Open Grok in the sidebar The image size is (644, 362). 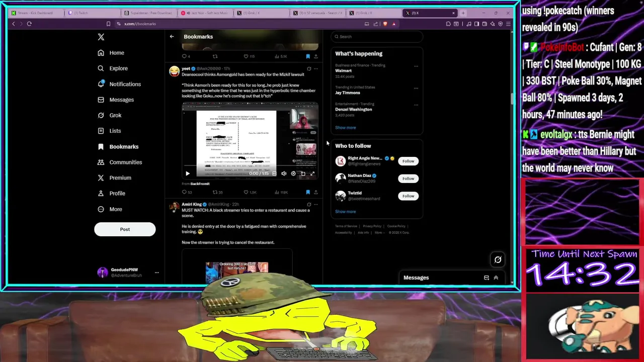(110, 115)
